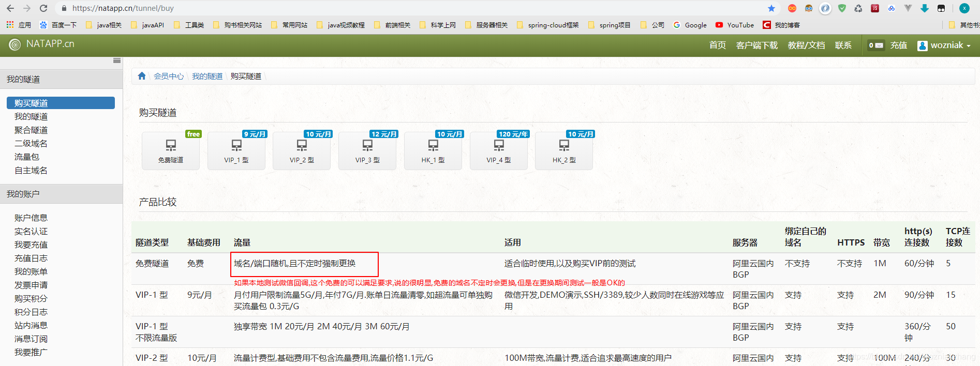
Task: Open the Chrome profile avatar
Action: (964, 8)
